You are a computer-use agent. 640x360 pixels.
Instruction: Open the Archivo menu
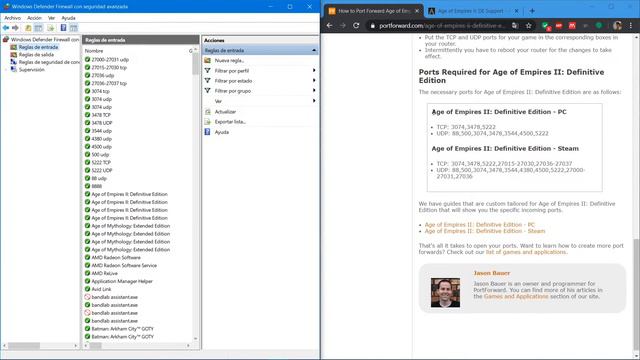click(x=12, y=18)
